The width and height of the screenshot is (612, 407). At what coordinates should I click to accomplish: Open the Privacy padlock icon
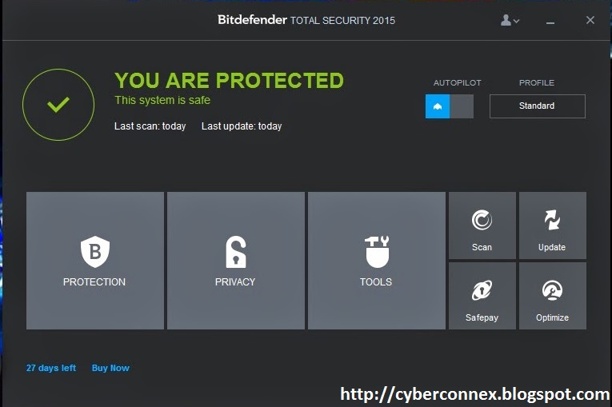click(x=236, y=252)
